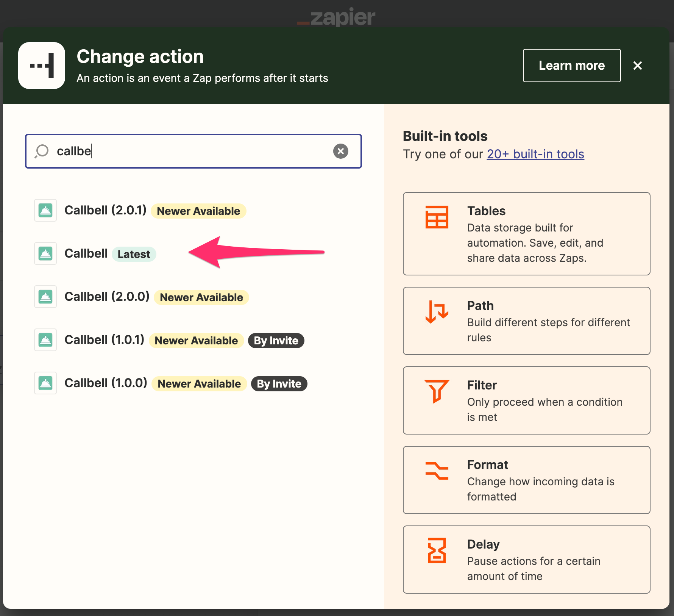Image resolution: width=674 pixels, height=616 pixels.
Task: Click the Zapier logo behind the dialog
Action: click(336, 17)
